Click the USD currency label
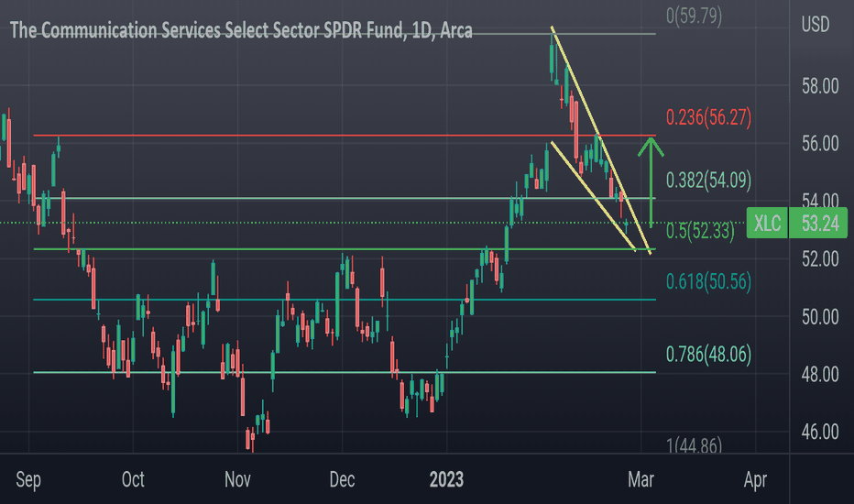Screen dimensions: 854x504 click(816, 25)
